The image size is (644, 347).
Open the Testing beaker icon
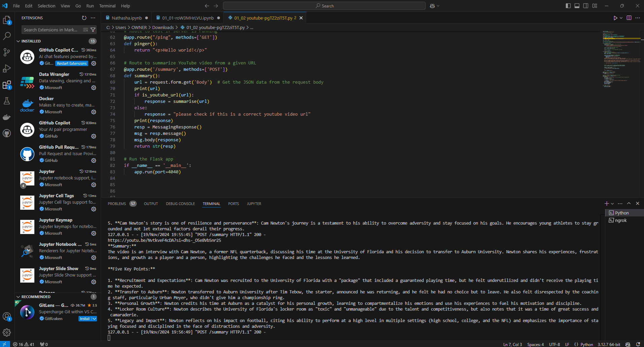click(7, 101)
